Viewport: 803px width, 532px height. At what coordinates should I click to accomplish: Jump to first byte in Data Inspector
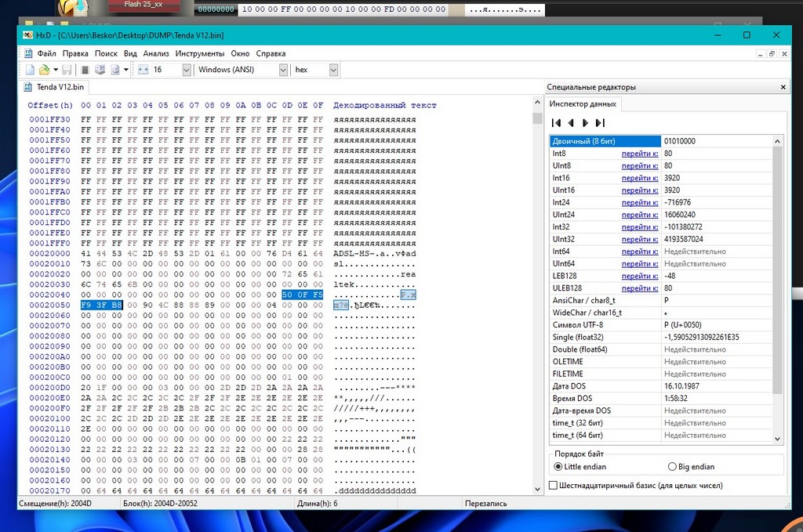coord(557,123)
